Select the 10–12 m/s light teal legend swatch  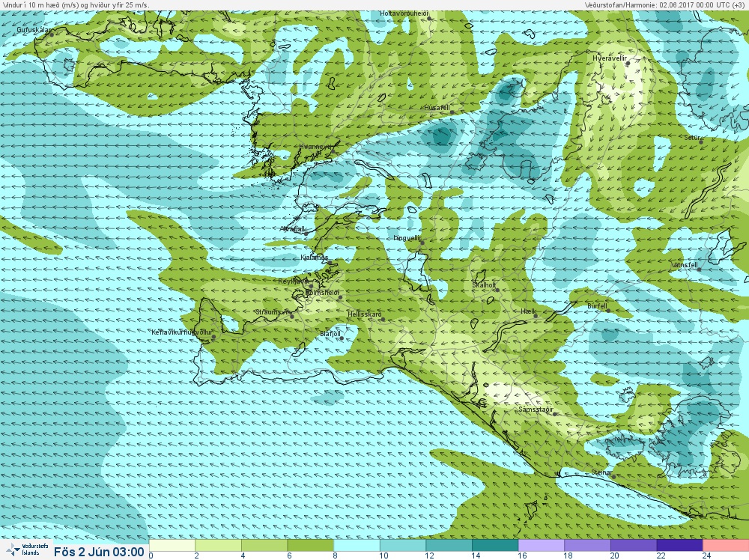pos(403,545)
